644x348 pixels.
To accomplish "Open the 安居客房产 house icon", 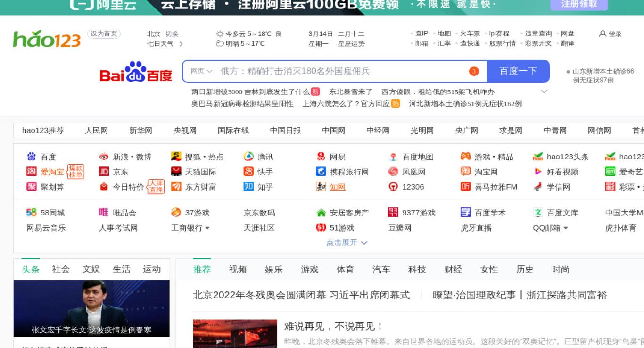I will coord(321,213).
